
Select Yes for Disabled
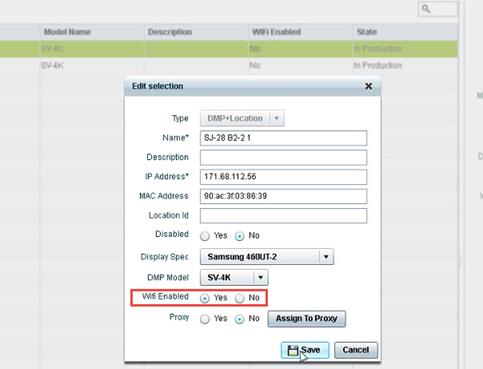pyautogui.click(x=205, y=236)
